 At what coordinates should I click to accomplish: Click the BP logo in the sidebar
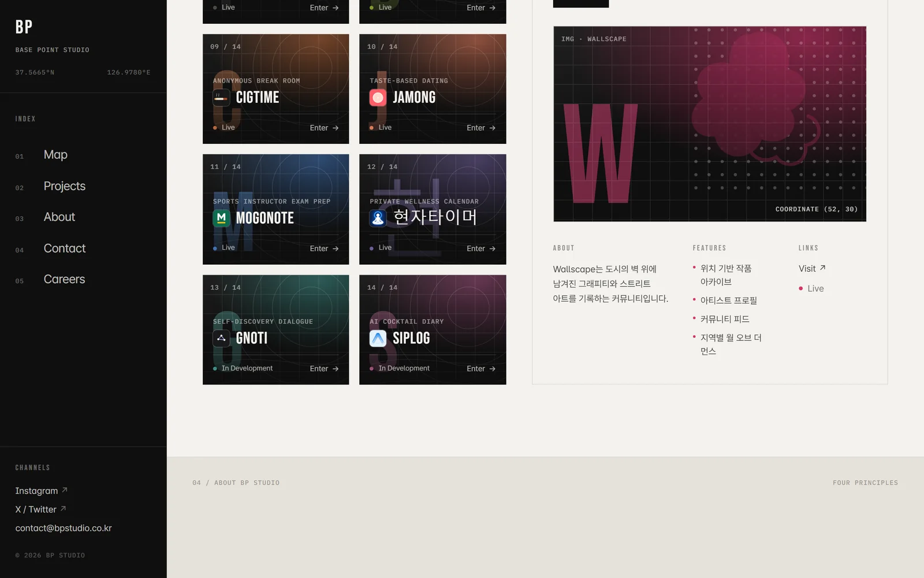[24, 27]
